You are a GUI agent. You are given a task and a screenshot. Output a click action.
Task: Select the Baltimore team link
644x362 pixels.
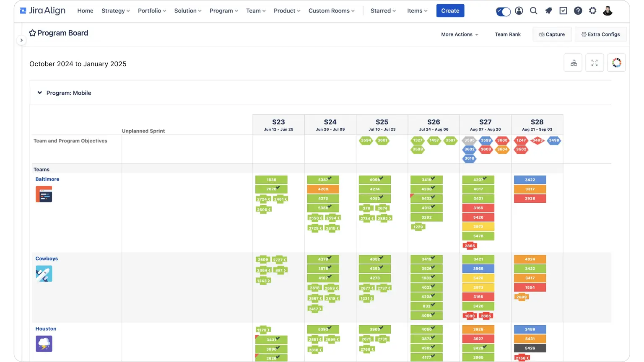coord(47,179)
